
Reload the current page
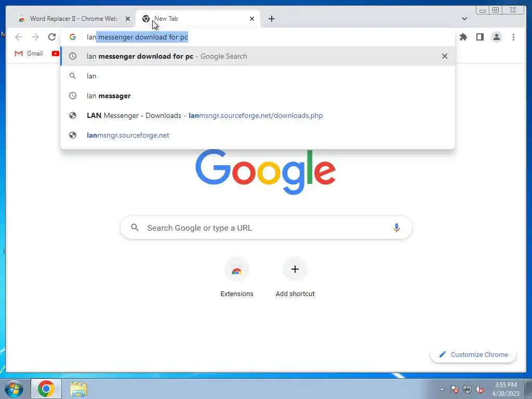tap(52, 37)
